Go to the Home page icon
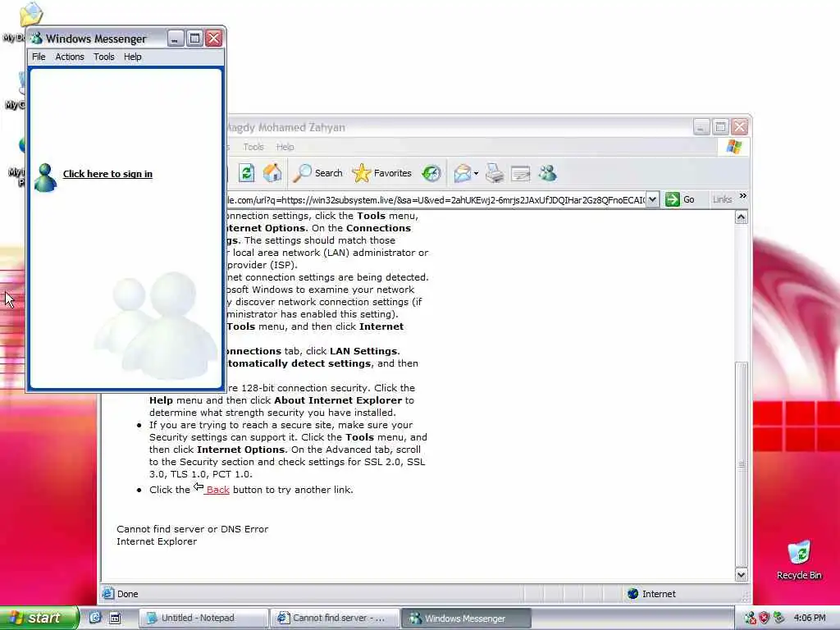This screenshot has width=840, height=630. point(272,173)
